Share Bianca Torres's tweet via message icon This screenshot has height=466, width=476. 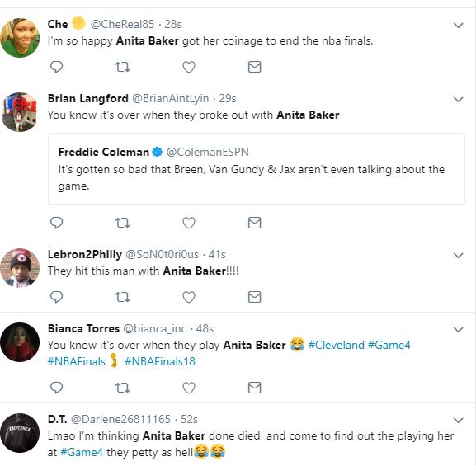click(254, 388)
